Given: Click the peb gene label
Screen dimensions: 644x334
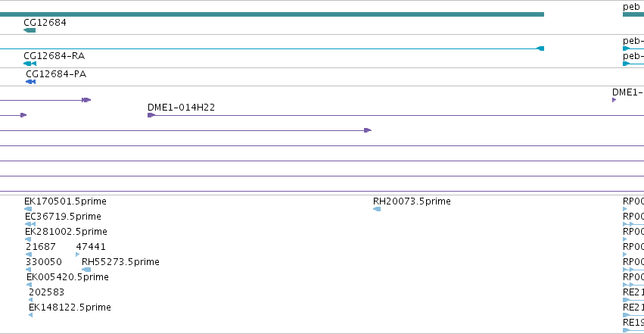Looking at the screenshot, I should pyautogui.click(x=631, y=7).
